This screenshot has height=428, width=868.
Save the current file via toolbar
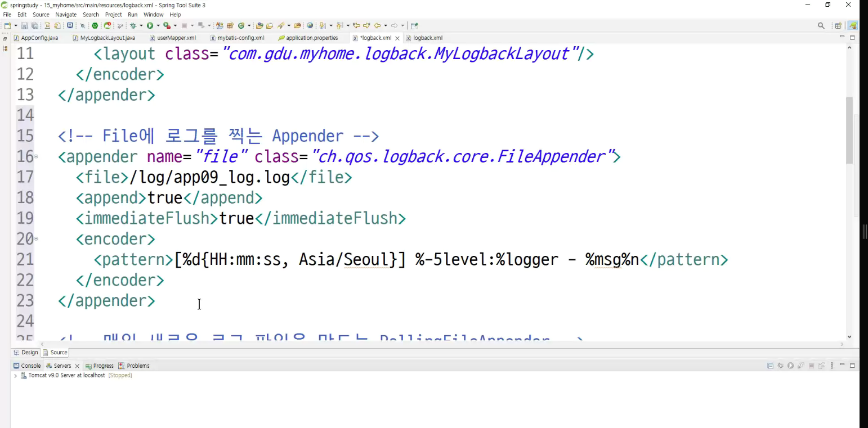tap(24, 25)
